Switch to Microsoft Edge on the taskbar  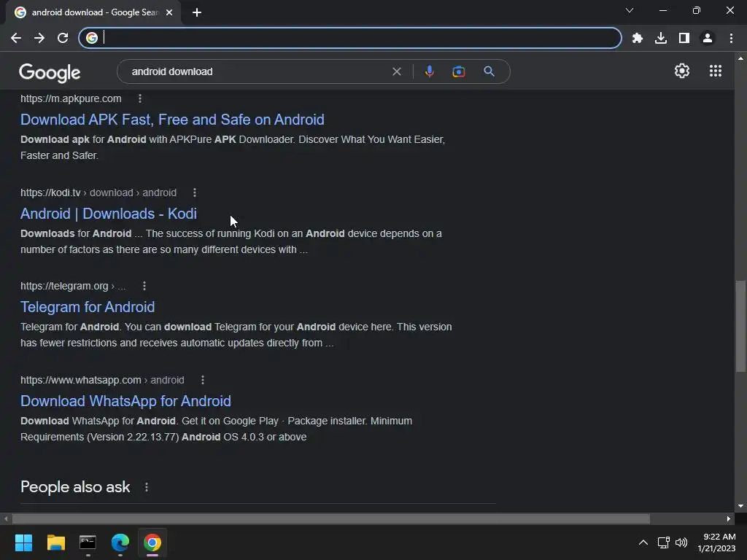point(120,542)
